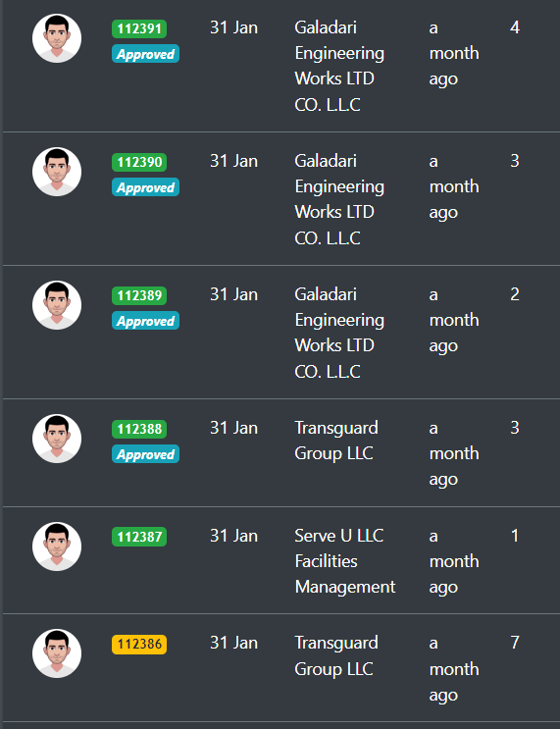The width and height of the screenshot is (560, 729).
Task: Select Serve U LLC Facilities Management company
Action: point(345,561)
